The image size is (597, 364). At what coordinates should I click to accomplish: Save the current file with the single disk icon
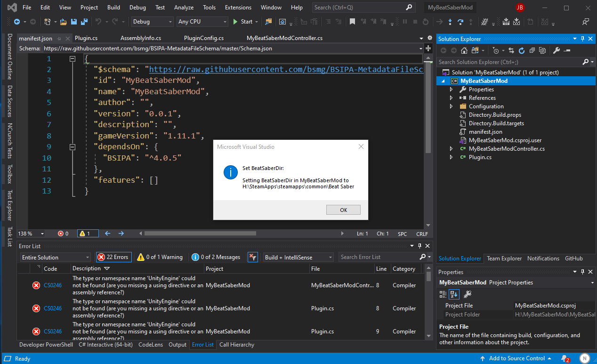[74, 22]
